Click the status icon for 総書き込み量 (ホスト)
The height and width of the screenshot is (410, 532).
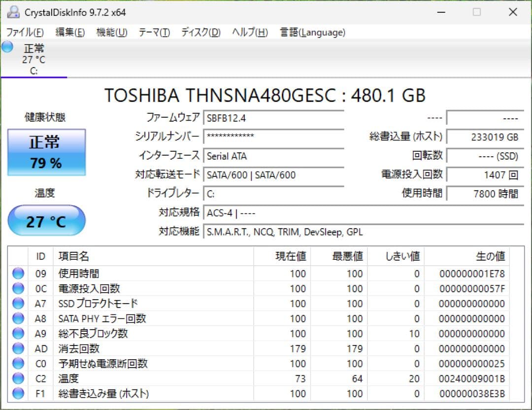(x=17, y=393)
